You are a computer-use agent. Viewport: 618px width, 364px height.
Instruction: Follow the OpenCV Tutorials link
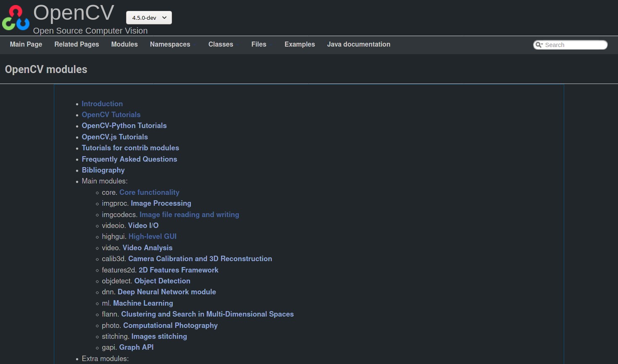pyautogui.click(x=111, y=115)
